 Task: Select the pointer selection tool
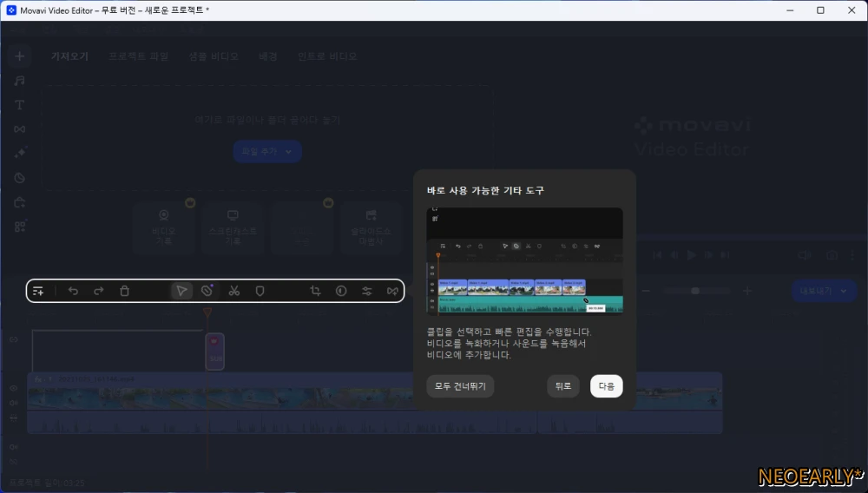point(181,291)
